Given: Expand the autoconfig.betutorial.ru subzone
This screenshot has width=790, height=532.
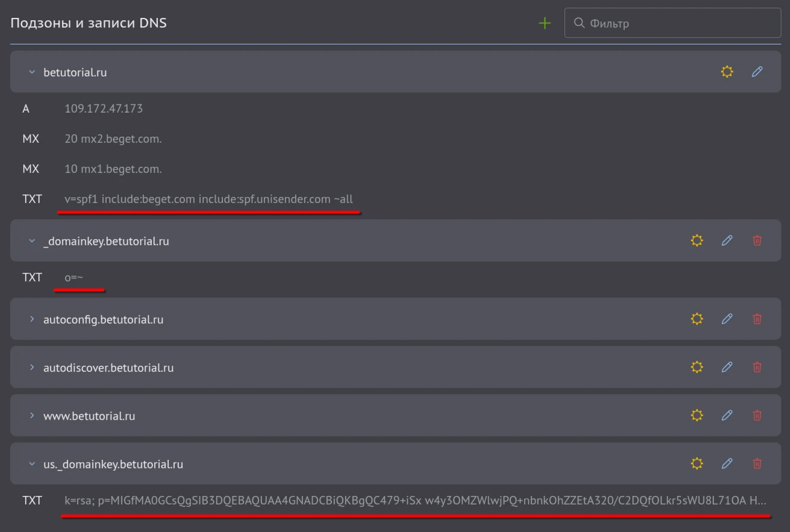Looking at the screenshot, I should point(32,319).
